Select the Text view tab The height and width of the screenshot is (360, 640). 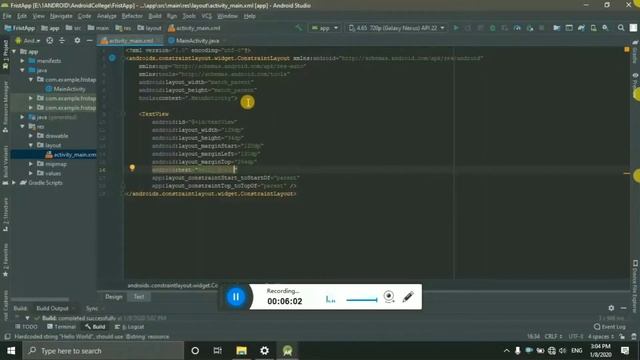click(x=139, y=297)
